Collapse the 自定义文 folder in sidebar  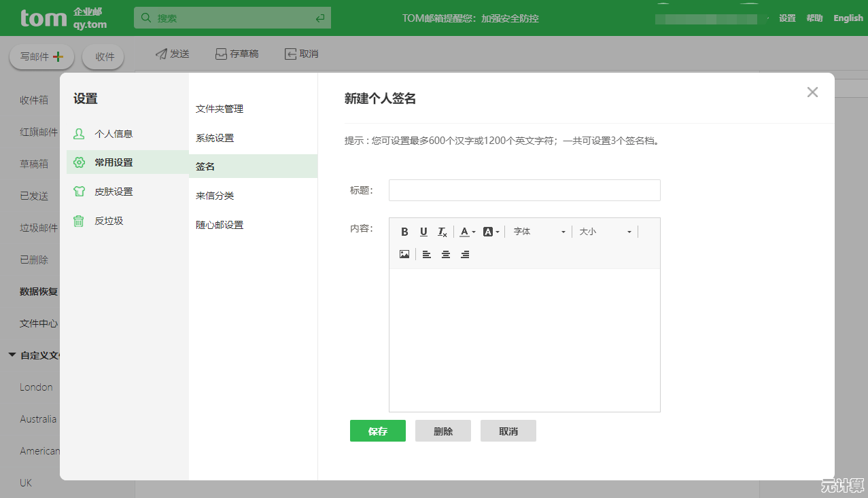click(x=12, y=355)
